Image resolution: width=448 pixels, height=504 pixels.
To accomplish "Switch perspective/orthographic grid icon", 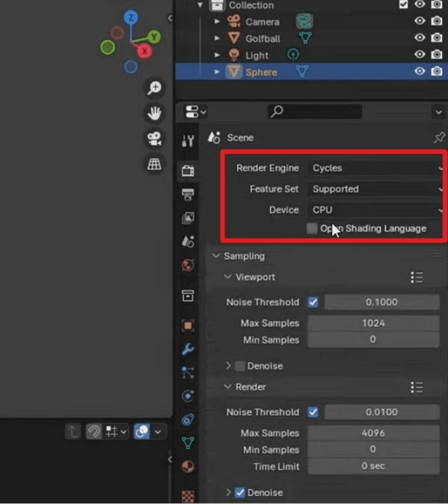I will (154, 164).
